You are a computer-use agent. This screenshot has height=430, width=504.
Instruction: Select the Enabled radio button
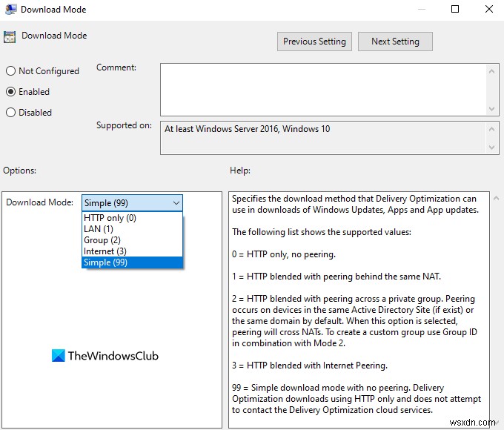10,92
